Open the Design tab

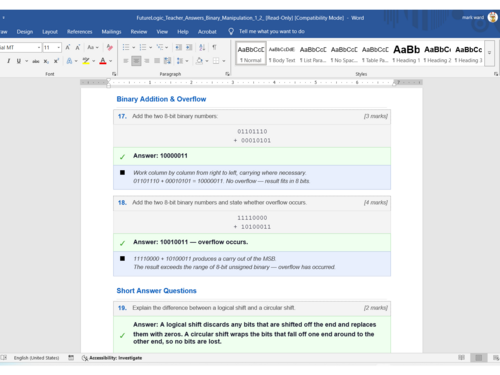pyautogui.click(x=25, y=32)
